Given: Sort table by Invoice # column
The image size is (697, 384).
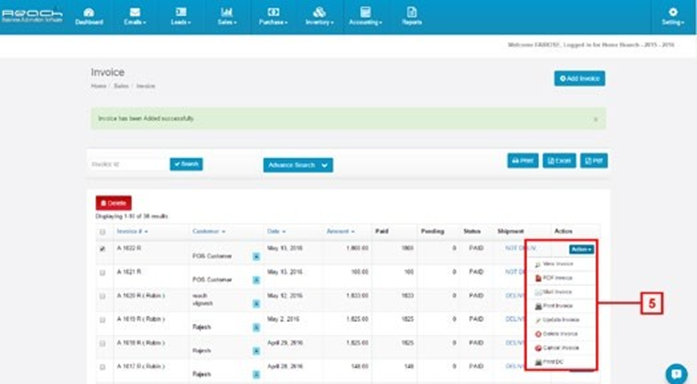Looking at the screenshot, I should tap(132, 232).
